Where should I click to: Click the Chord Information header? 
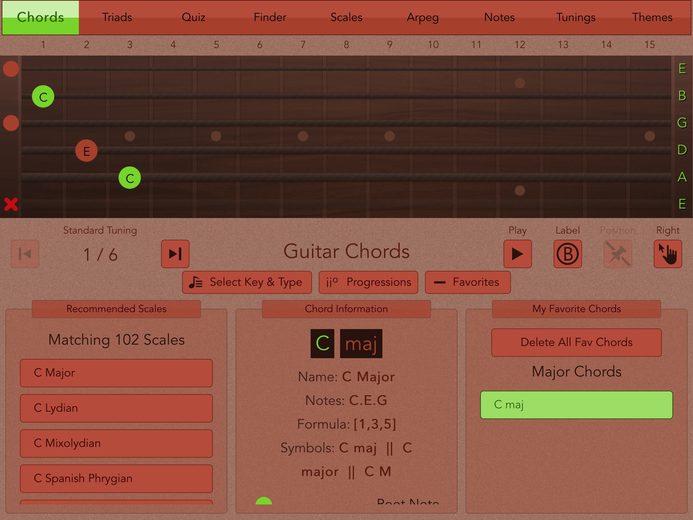point(346,309)
